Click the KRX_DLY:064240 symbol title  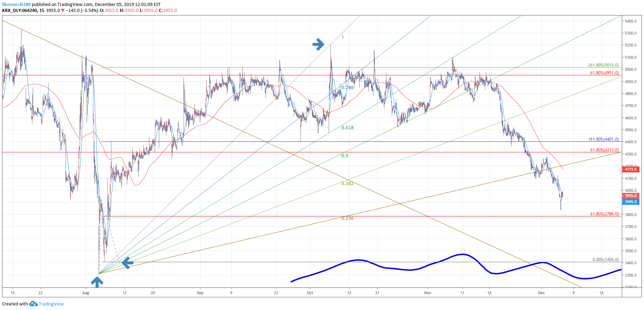(x=20, y=11)
